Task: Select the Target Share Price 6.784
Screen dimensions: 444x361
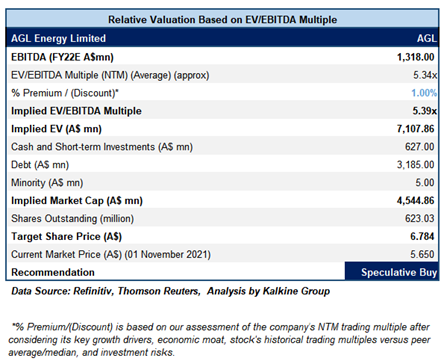Action: pos(422,236)
